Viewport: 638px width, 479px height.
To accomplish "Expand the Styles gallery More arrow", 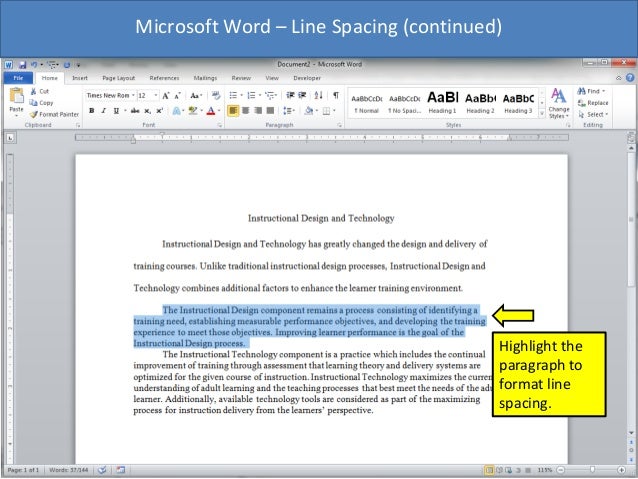I will (542, 114).
